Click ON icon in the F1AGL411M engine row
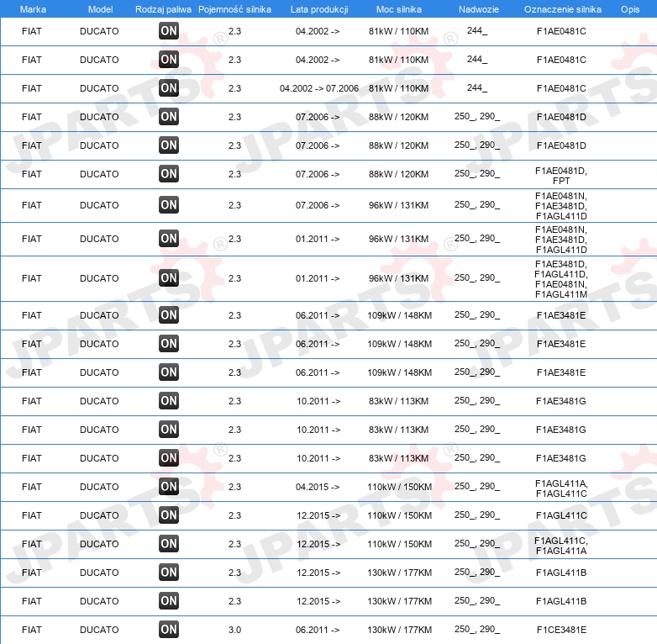The width and height of the screenshot is (657, 644). (x=169, y=278)
